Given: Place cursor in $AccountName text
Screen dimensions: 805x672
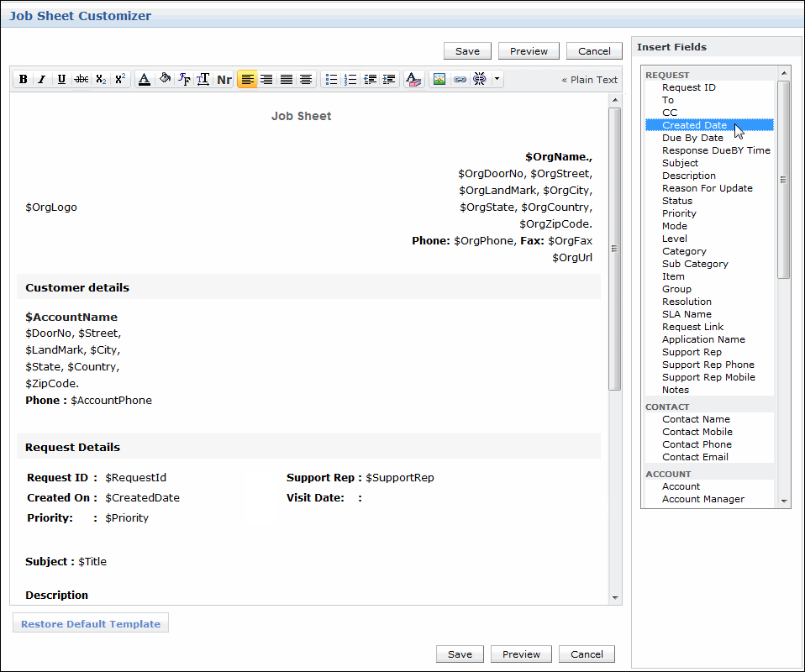Looking at the screenshot, I should pos(71,317).
